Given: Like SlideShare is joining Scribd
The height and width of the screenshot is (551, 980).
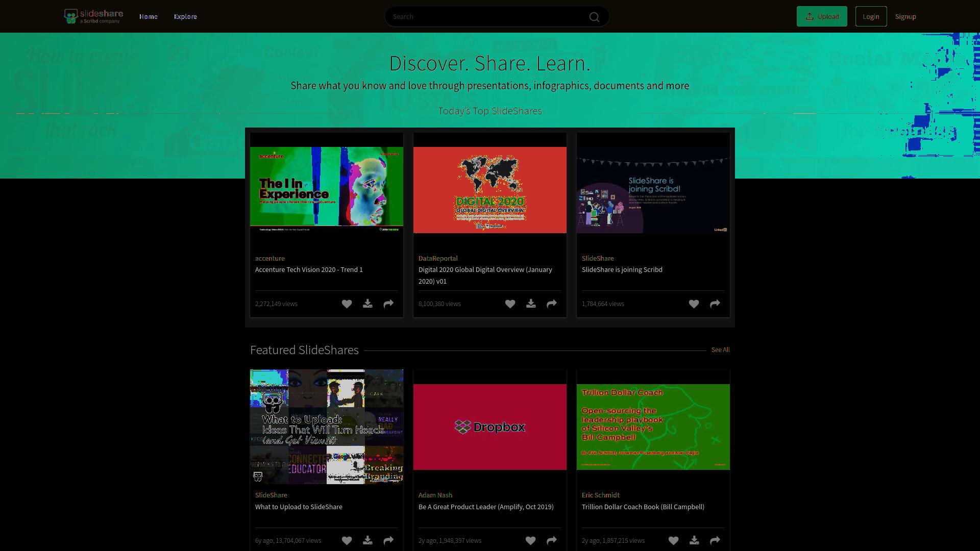Looking at the screenshot, I should click(694, 304).
